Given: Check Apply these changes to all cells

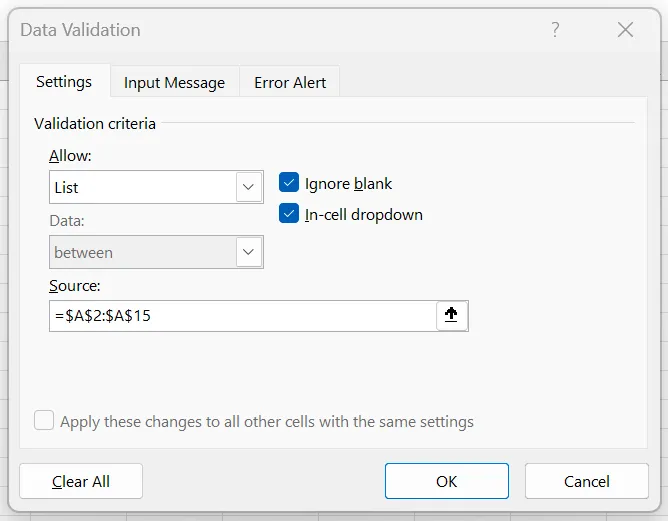Looking at the screenshot, I should [x=44, y=420].
